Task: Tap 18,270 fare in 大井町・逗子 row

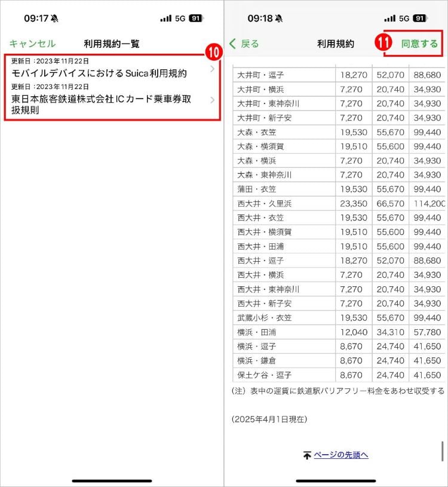Action: click(354, 75)
